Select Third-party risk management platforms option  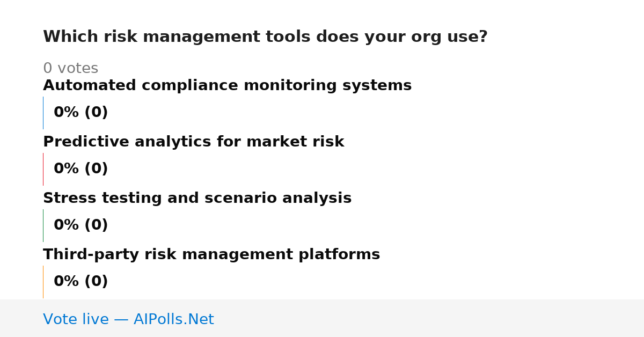point(211,255)
